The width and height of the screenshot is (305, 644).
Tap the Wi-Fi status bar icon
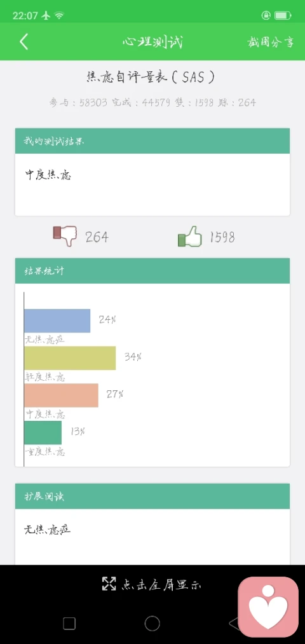(60, 16)
